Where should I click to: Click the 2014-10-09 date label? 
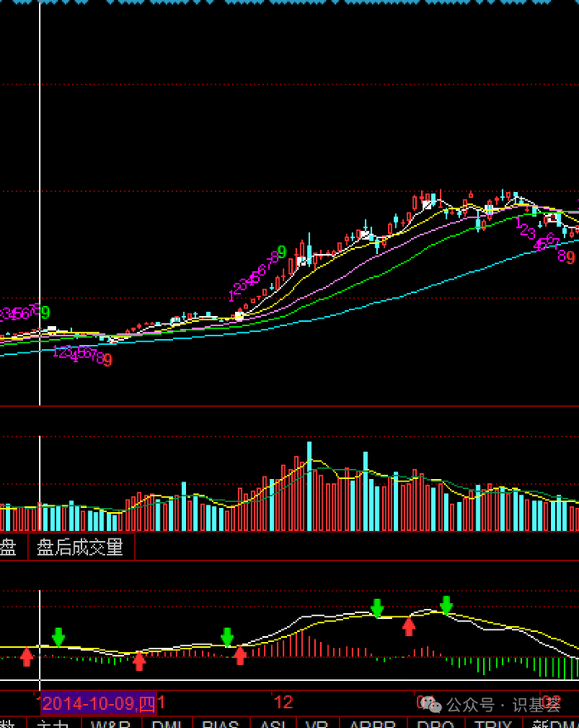[x=99, y=703]
